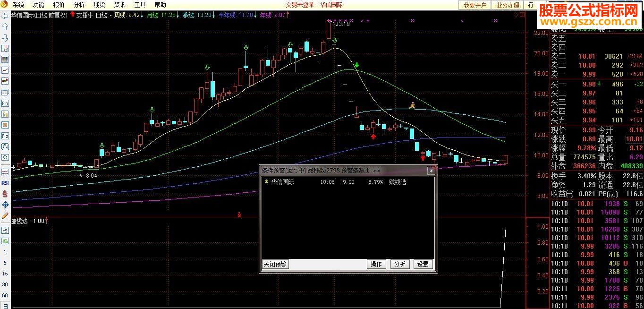This screenshot has height=309, width=644.
Task: Click the F12 sidebar icon
Action: pyautogui.click(x=5, y=136)
